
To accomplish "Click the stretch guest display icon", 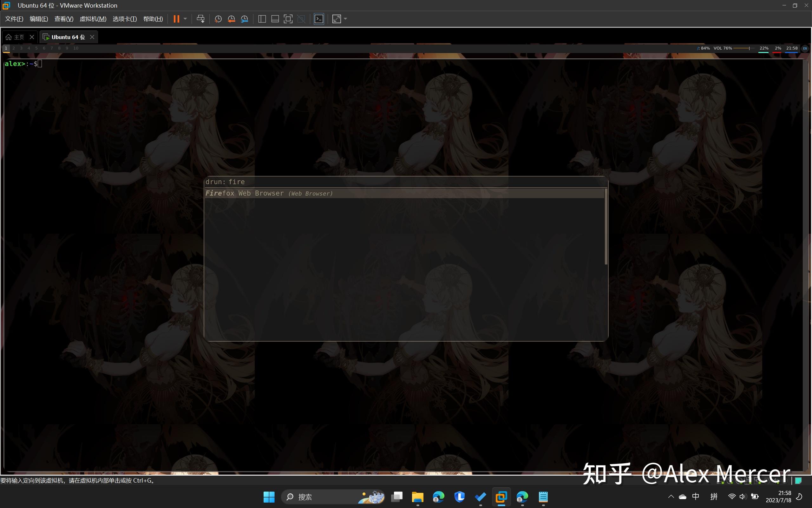I will click(x=337, y=19).
